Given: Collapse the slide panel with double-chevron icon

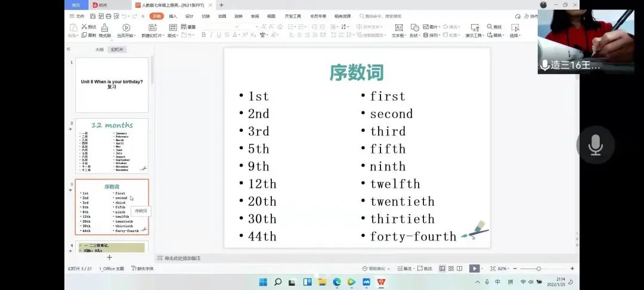Looking at the screenshot, I should tap(69, 49).
